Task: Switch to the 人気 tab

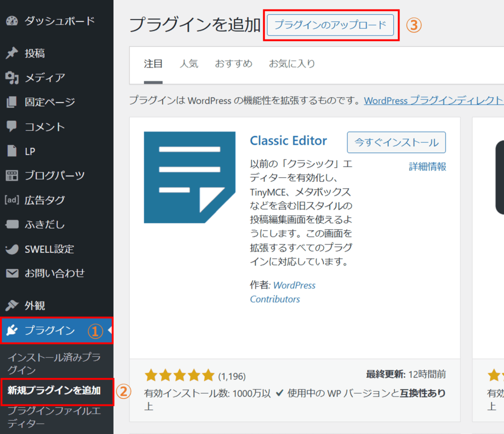Action: point(189,64)
